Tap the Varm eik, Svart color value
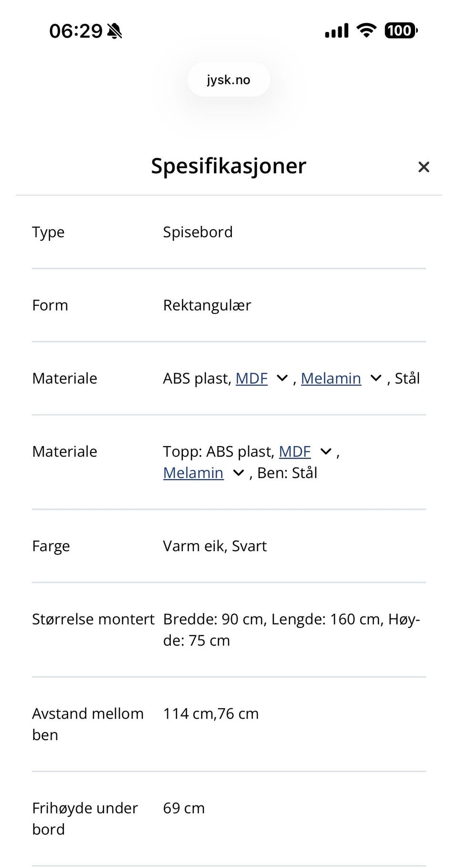Screen dimensions: 458x868 (x=215, y=546)
